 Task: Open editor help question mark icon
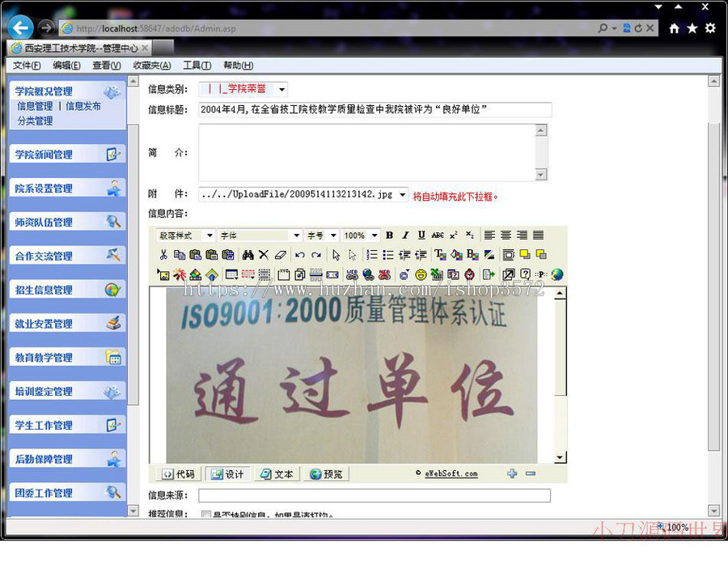(x=525, y=274)
